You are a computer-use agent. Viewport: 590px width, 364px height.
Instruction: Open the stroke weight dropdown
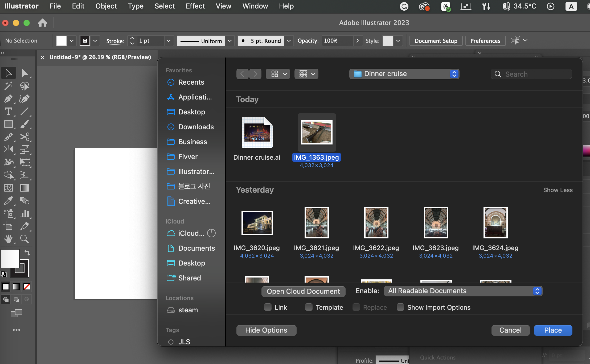168,41
